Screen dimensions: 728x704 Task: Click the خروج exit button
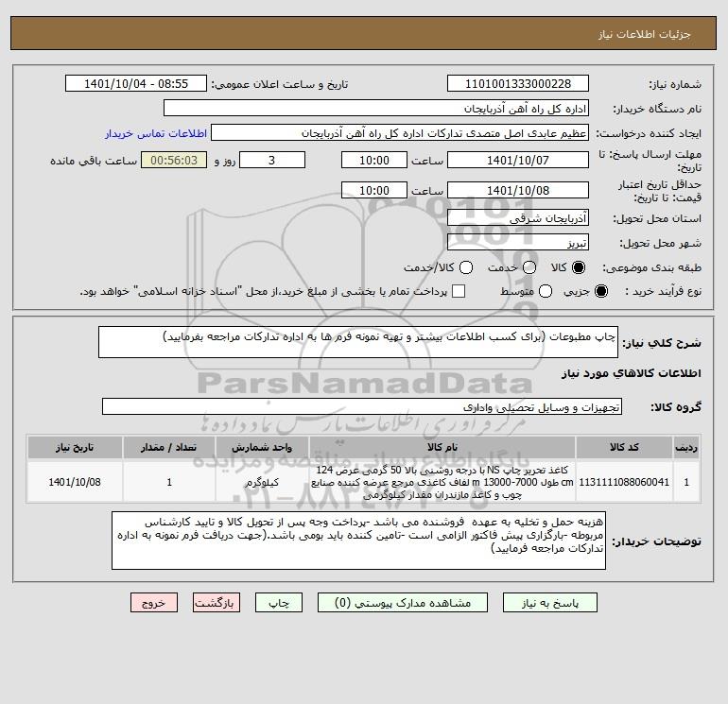154,602
